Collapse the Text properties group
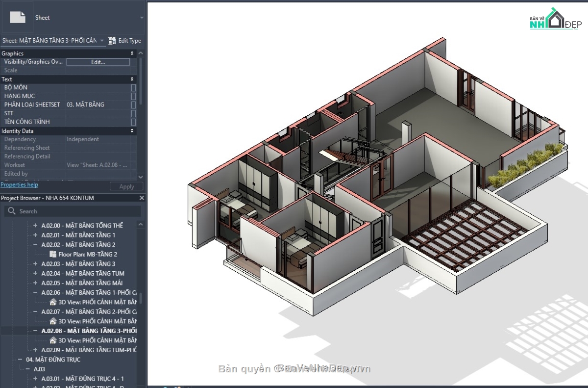This screenshot has width=588, height=388. click(132, 79)
